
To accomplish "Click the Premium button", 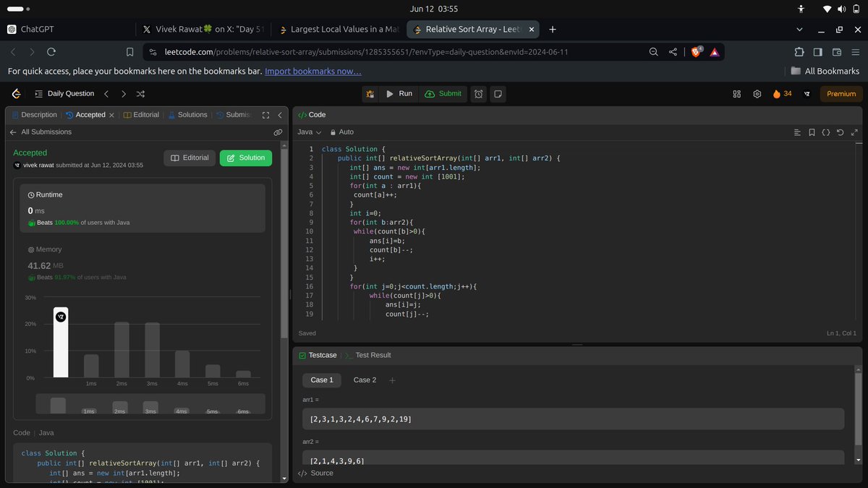I will click(841, 93).
